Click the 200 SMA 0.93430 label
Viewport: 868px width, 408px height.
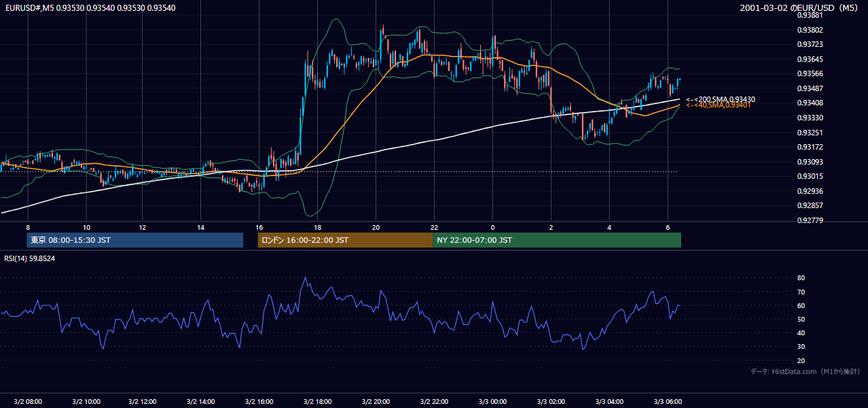click(720, 99)
